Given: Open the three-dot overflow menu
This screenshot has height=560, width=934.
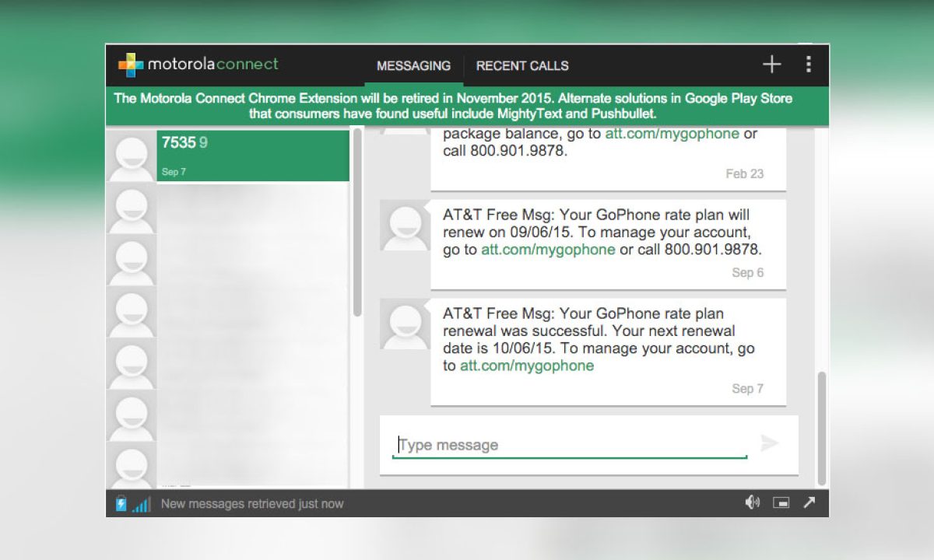Looking at the screenshot, I should coord(809,65).
